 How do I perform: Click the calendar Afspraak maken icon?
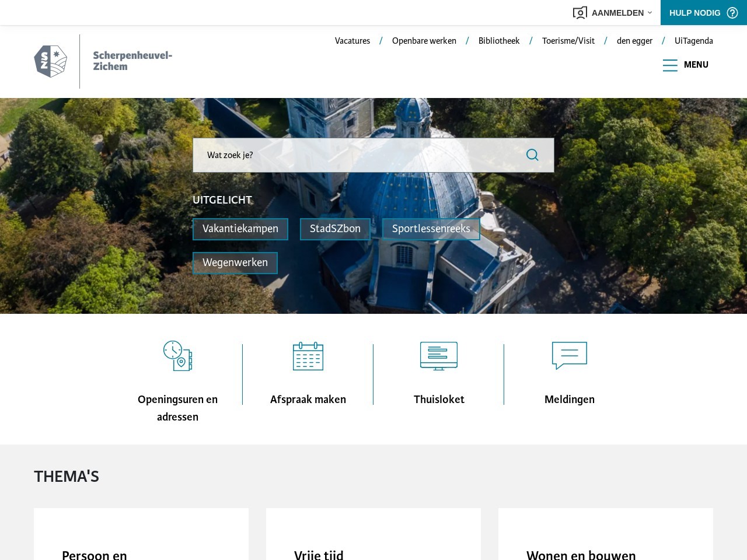pyautogui.click(x=308, y=356)
